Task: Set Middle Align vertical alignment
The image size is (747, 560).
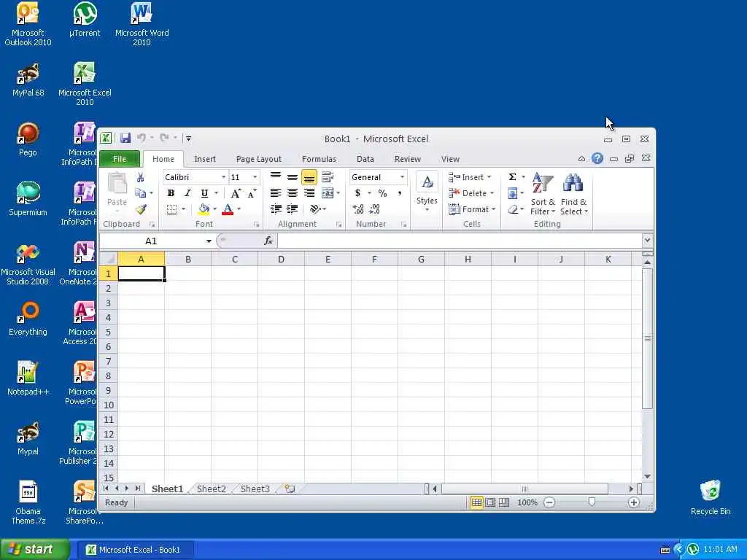Action: (x=292, y=177)
